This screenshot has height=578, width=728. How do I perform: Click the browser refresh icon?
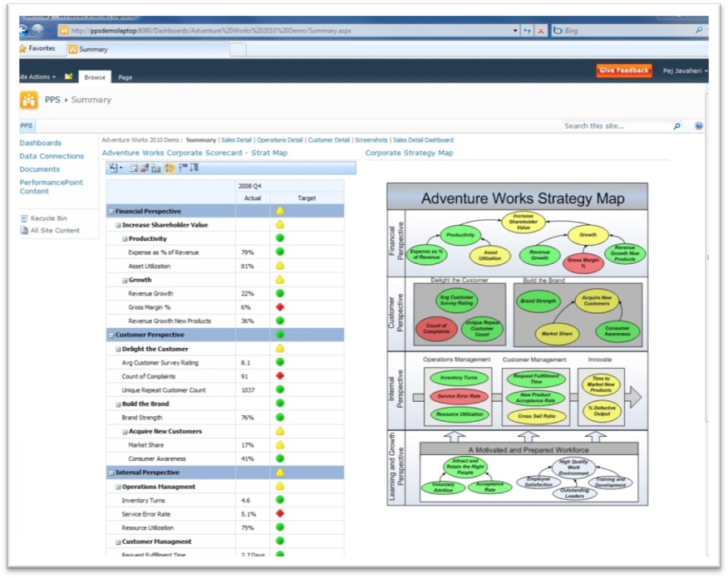pos(527,31)
